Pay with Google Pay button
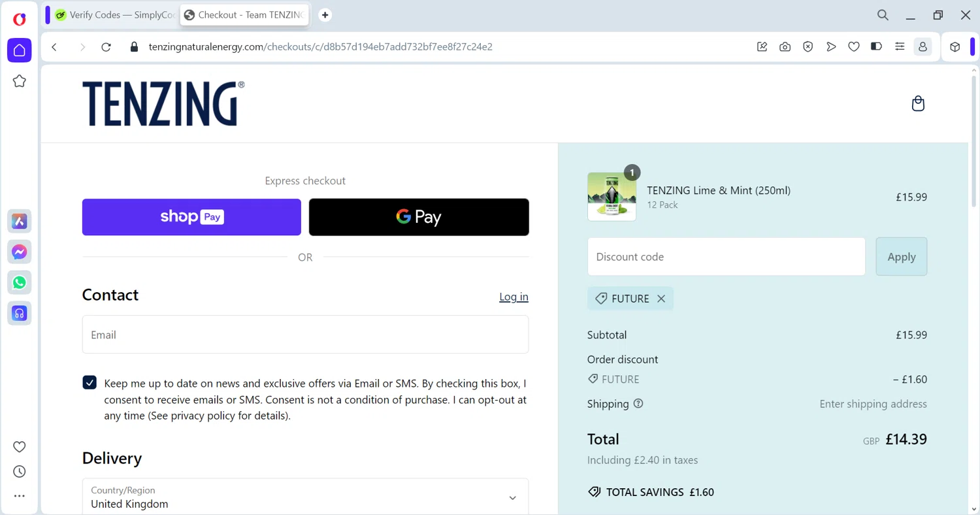 click(x=419, y=217)
